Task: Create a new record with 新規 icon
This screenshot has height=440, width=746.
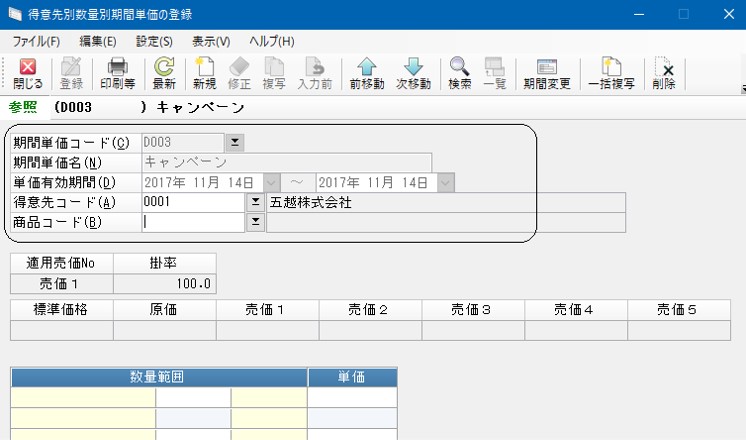Action: pos(204,73)
